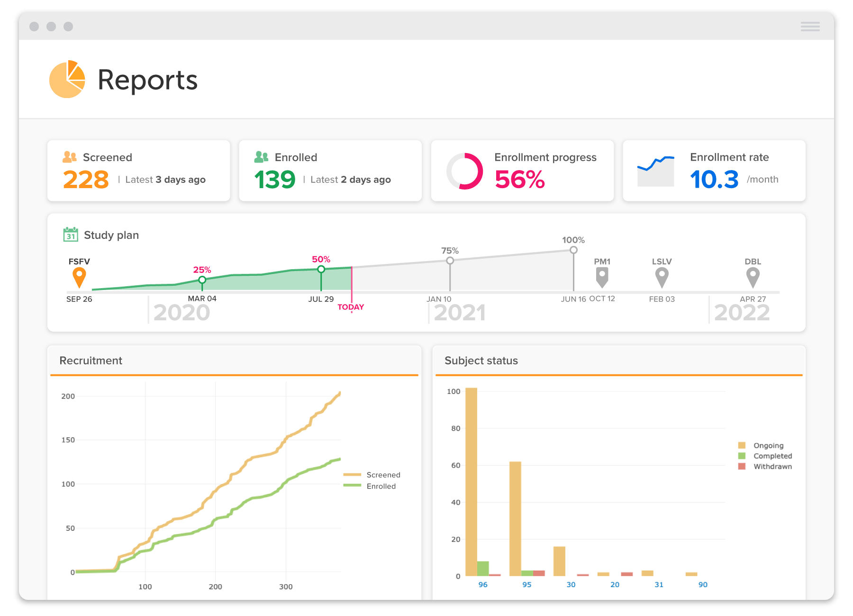The image size is (853, 616).
Task: Switch to the Subject status section header
Action: pos(481,361)
